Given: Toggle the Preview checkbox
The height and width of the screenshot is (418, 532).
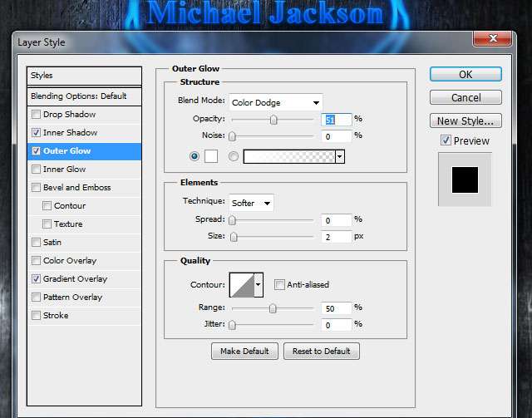Looking at the screenshot, I should pyautogui.click(x=446, y=140).
